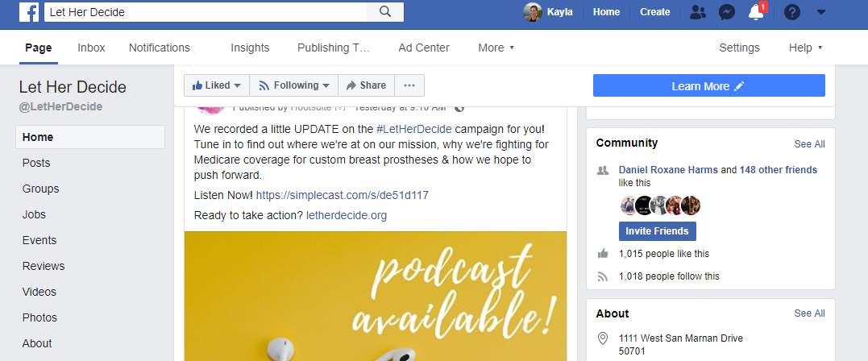Switch to the Insights tab
The image size is (868, 361).
pos(250,48)
